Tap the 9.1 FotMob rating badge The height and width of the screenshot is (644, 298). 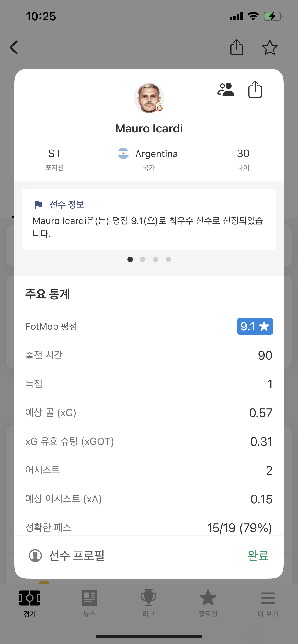point(255,326)
